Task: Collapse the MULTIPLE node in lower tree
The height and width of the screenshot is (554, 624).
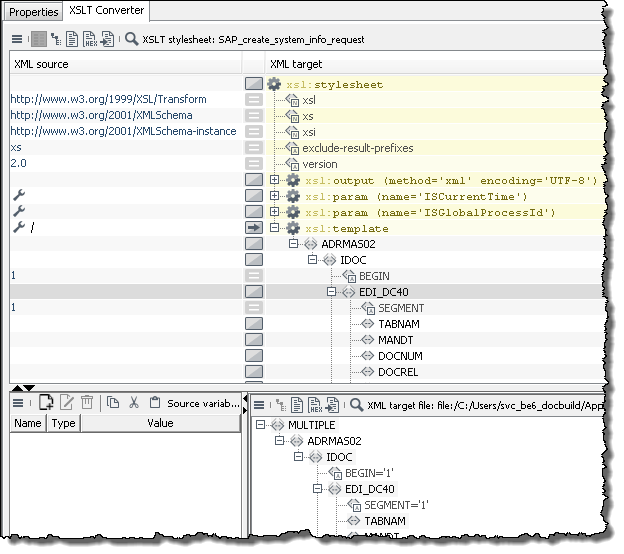Action: [x=262, y=425]
